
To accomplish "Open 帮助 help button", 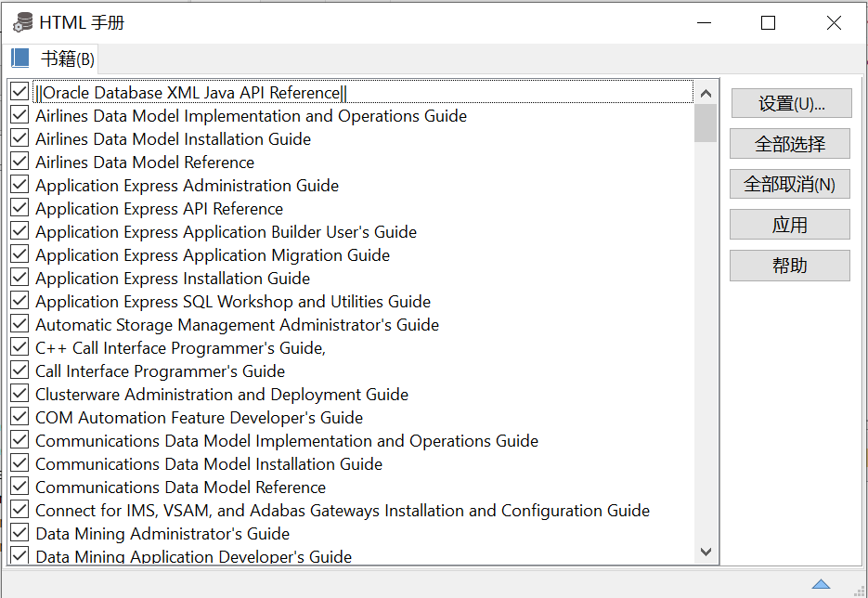I will (x=790, y=266).
